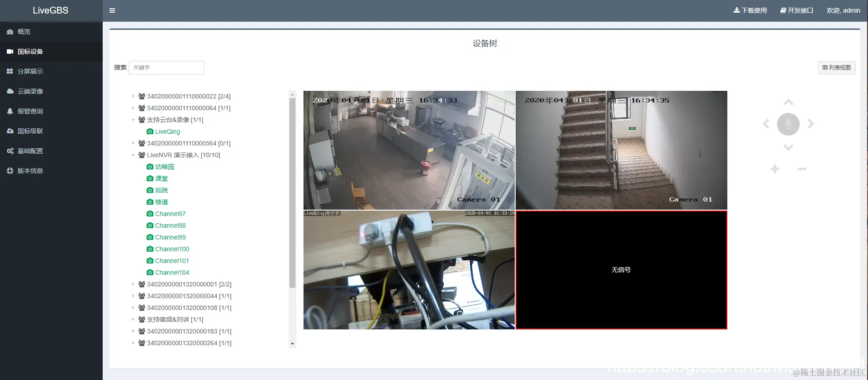Select the kitchen camera video tile
This screenshot has width=868, height=380.
[x=409, y=150]
